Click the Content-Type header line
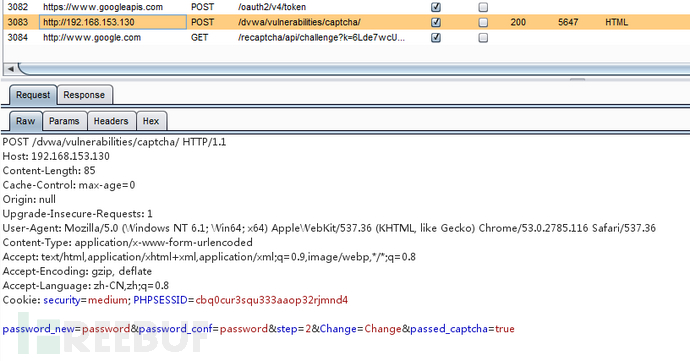Screen dimensions: 690x361 tap(128, 243)
